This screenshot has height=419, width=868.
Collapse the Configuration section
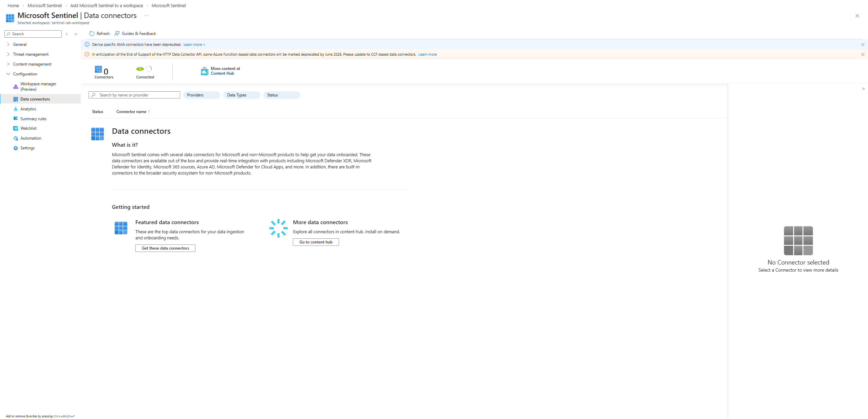(x=25, y=74)
